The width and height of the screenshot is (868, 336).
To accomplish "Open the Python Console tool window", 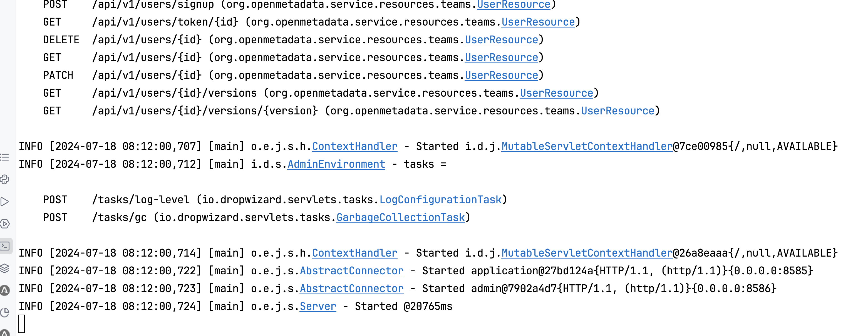I will (5, 179).
